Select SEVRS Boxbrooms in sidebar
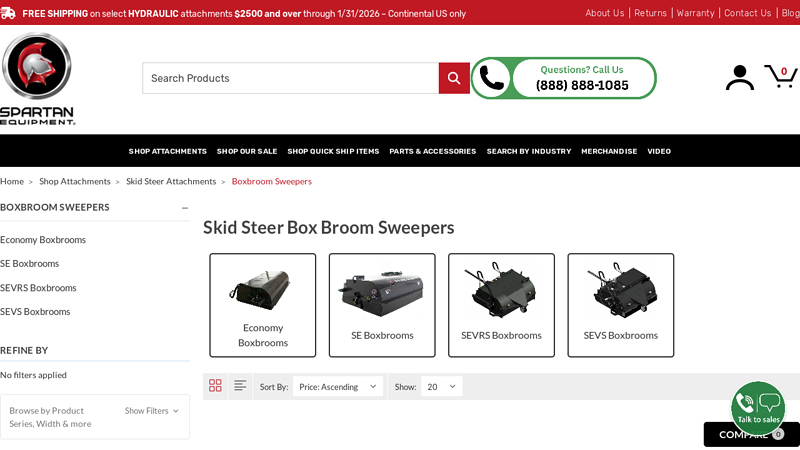The width and height of the screenshot is (800, 450). (x=38, y=288)
